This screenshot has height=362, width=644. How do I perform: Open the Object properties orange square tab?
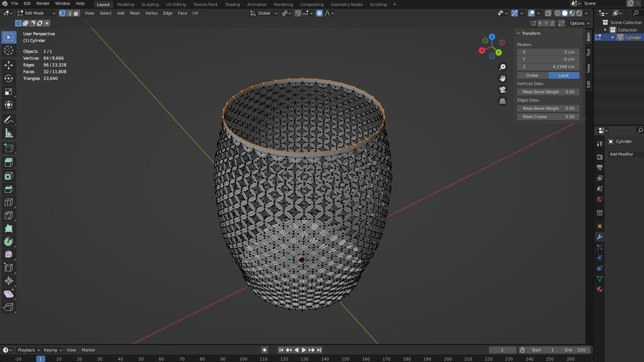(599, 226)
